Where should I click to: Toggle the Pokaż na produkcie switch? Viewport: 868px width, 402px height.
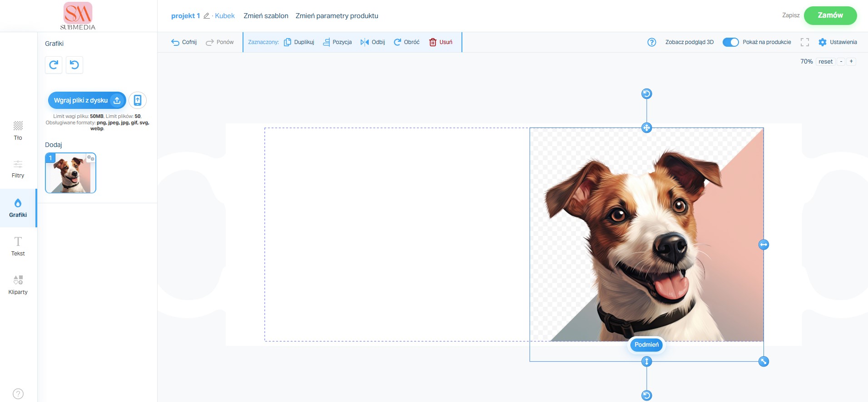pos(730,42)
